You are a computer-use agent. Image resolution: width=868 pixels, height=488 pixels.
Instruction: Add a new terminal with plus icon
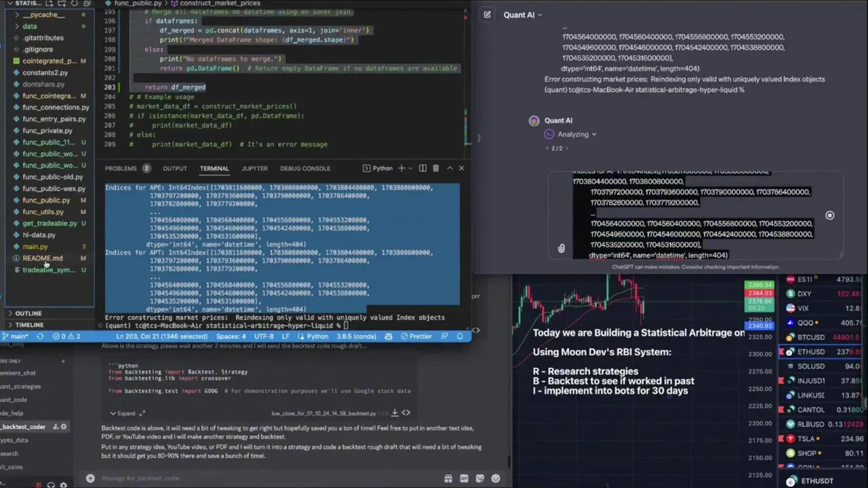pos(401,168)
